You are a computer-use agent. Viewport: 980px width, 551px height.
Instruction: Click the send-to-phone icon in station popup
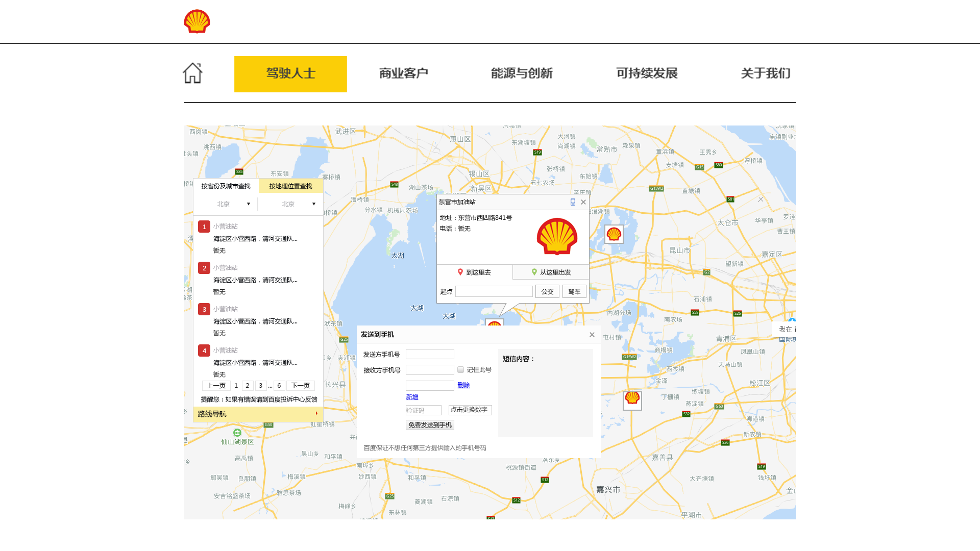[x=573, y=202]
